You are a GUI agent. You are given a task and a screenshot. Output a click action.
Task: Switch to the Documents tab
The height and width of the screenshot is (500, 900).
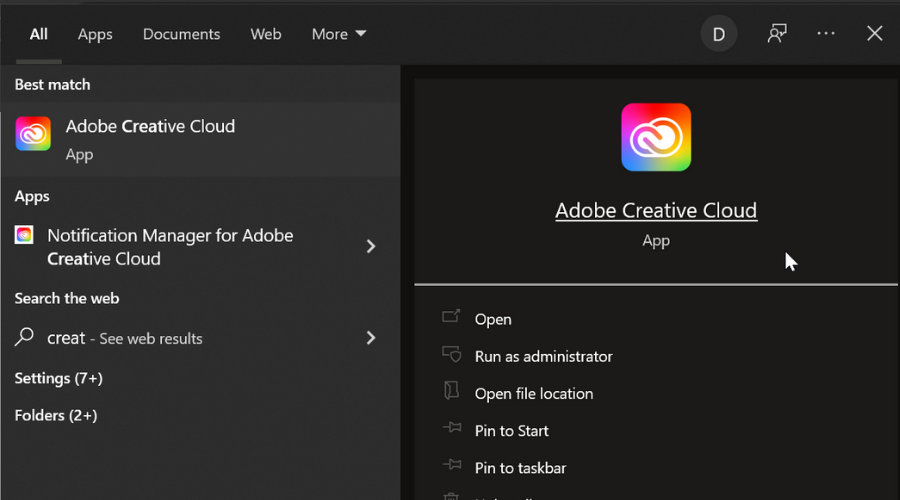click(x=181, y=34)
